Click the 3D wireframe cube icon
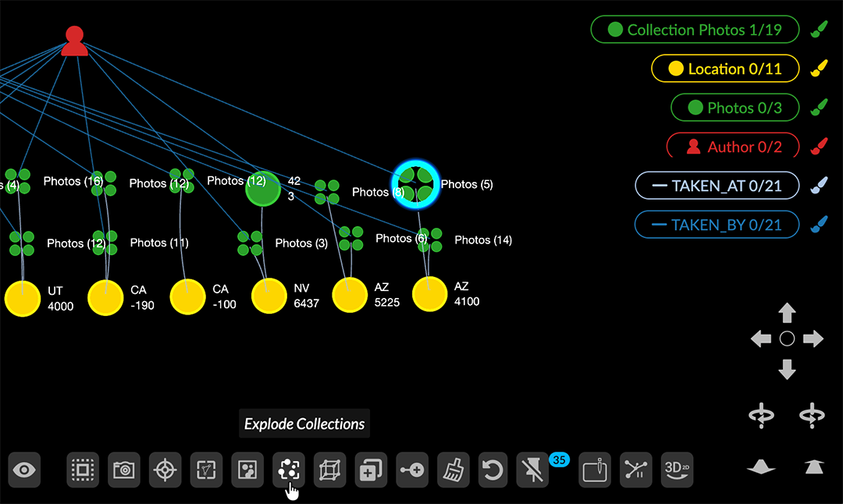Image resolution: width=843 pixels, height=504 pixels. (x=329, y=470)
